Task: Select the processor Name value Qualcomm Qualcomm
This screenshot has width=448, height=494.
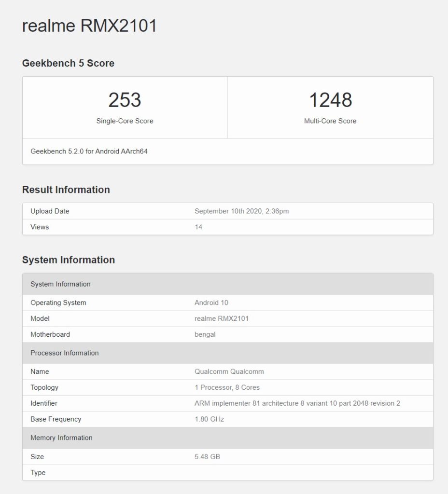Action: pyautogui.click(x=229, y=371)
